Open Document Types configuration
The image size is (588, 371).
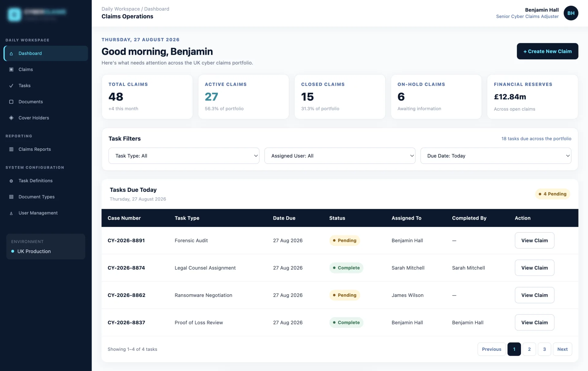pos(46,197)
